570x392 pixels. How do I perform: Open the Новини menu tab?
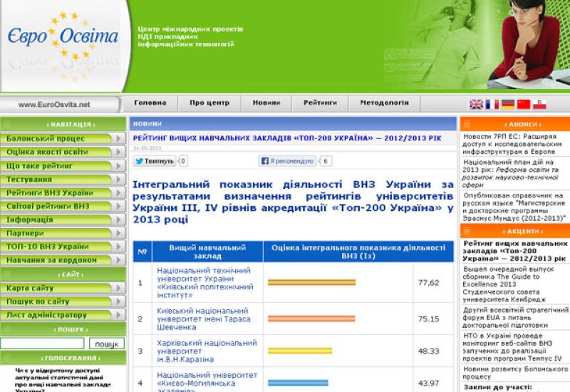tap(266, 103)
